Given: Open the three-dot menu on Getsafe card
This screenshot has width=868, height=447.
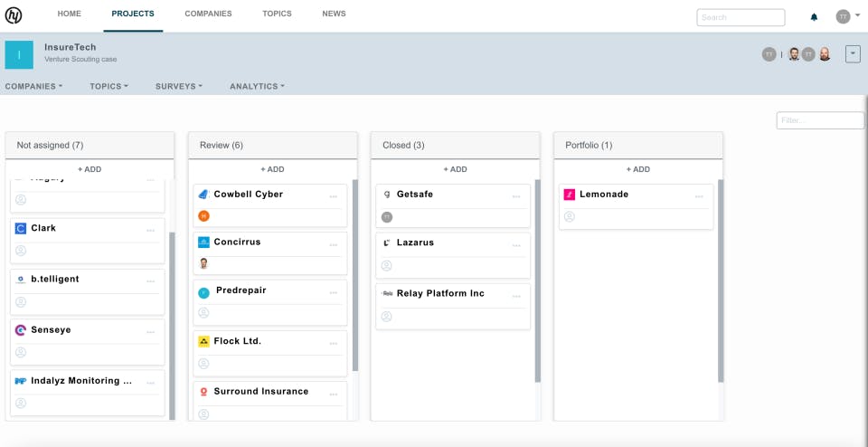Looking at the screenshot, I should click(516, 196).
